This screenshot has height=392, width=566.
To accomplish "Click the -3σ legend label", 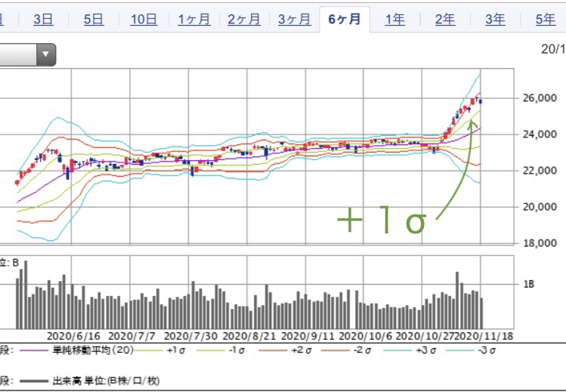I will pos(487,350).
